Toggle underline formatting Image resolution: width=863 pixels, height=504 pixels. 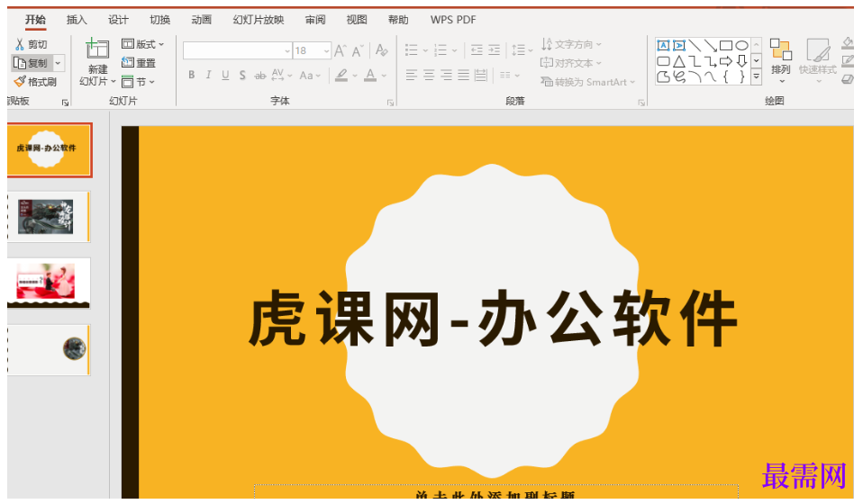225,76
